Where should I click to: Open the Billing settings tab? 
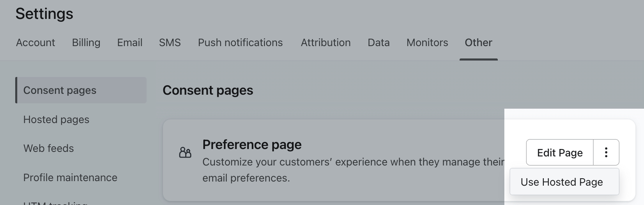pos(86,43)
